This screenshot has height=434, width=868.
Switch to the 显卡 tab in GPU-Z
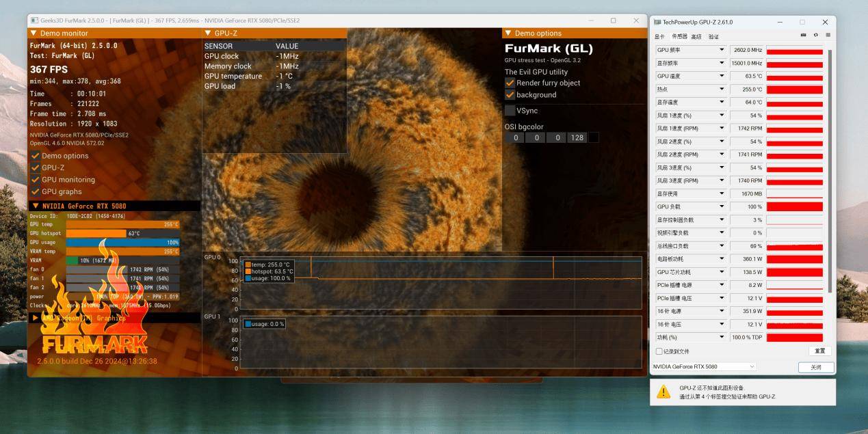(x=659, y=36)
